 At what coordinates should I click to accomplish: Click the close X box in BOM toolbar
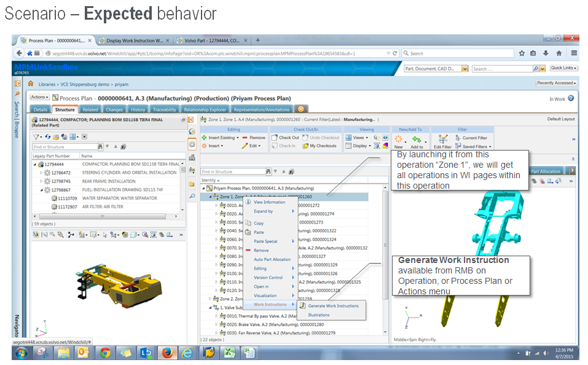84,137
